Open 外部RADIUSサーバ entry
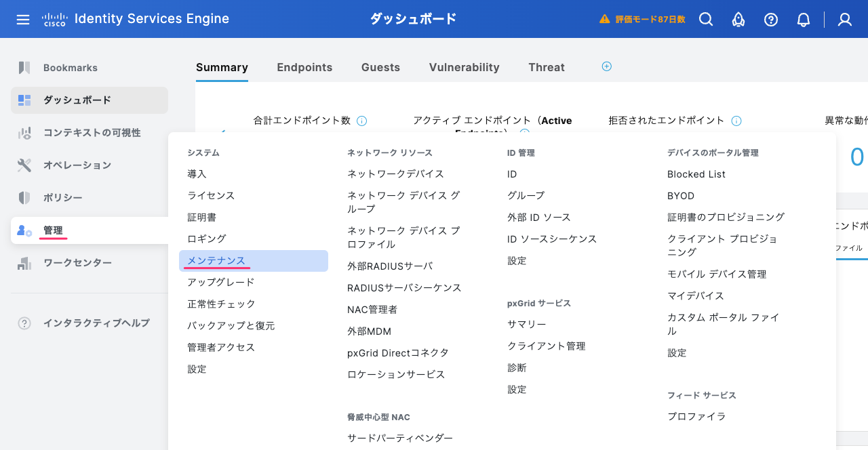868x450 pixels. click(x=390, y=266)
